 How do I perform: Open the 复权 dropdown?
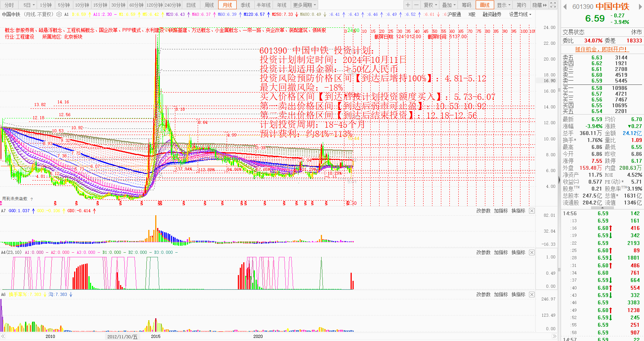tap(430, 5)
